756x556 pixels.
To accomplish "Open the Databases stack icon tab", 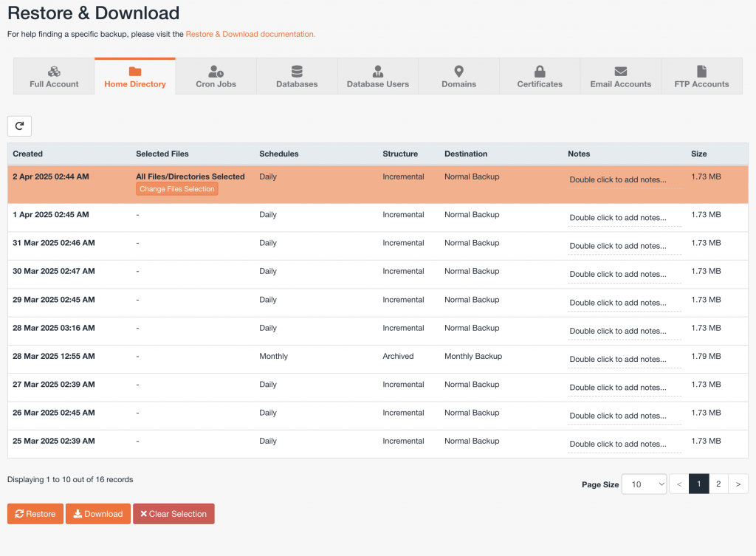I will pyautogui.click(x=297, y=72).
